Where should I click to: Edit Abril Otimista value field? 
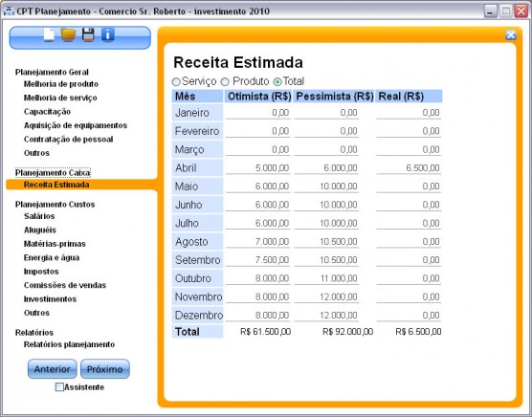coord(257,167)
